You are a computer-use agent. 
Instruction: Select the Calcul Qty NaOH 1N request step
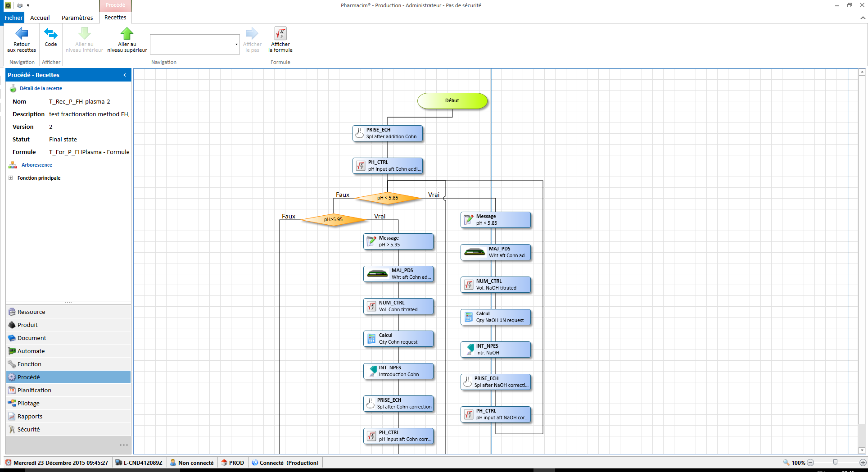click(496, 317)
